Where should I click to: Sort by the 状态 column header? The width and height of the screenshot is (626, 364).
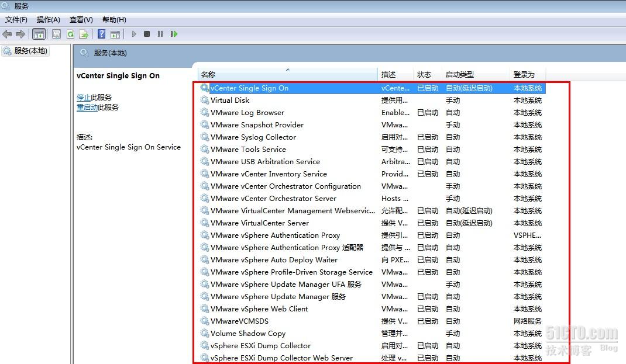427,74
